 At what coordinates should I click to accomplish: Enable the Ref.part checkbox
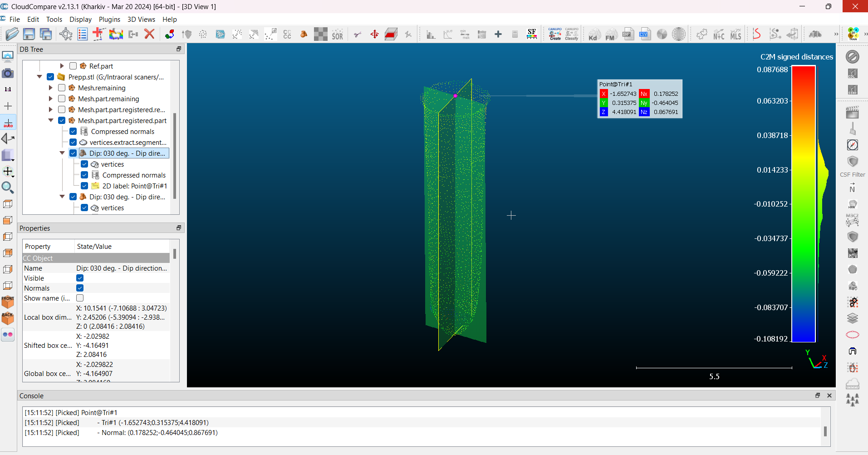tap(73, 66)
